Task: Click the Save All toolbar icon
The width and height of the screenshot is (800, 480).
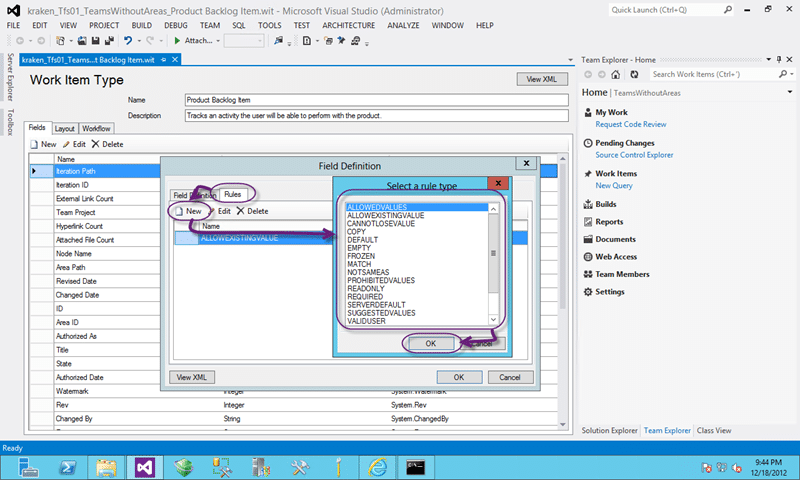Action: 109,41
